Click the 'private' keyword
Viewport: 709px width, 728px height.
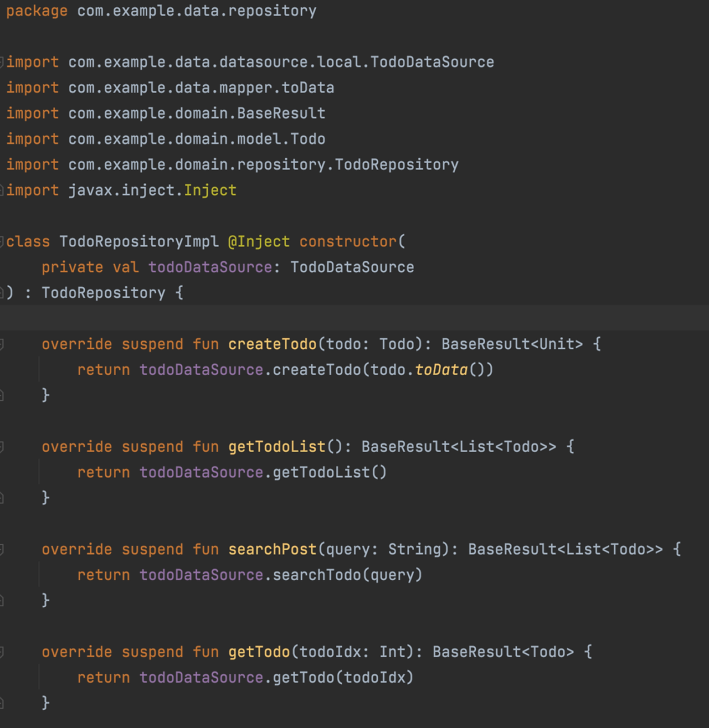click(73, 267)
